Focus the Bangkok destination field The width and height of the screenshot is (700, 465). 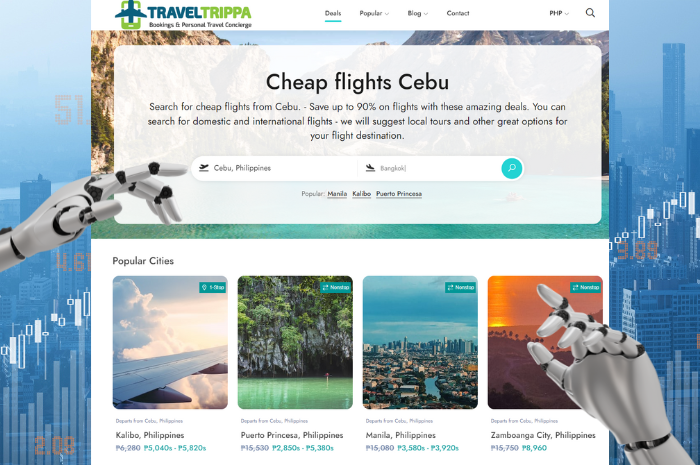(x=429, y=168)
